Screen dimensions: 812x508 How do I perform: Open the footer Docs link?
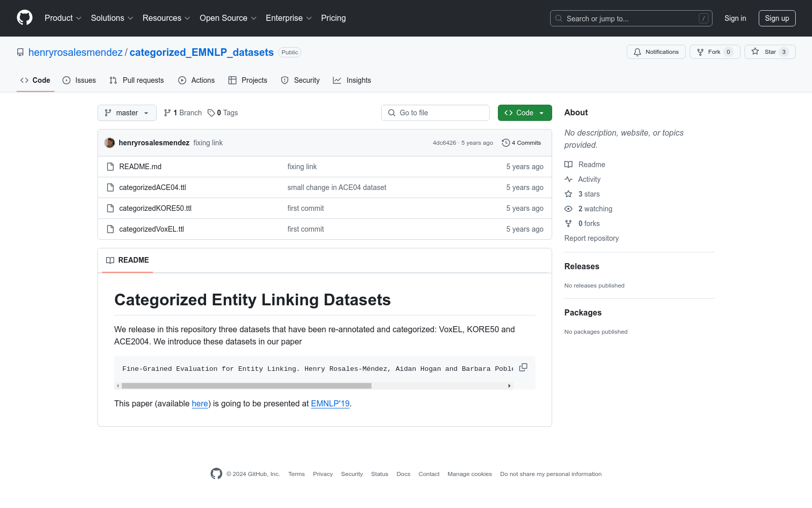coord(403,474)
